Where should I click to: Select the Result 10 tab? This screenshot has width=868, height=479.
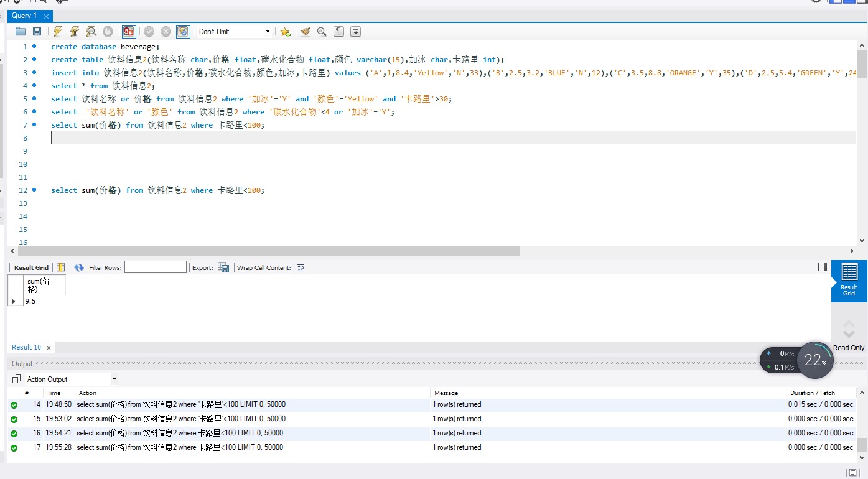pos(27,347)
